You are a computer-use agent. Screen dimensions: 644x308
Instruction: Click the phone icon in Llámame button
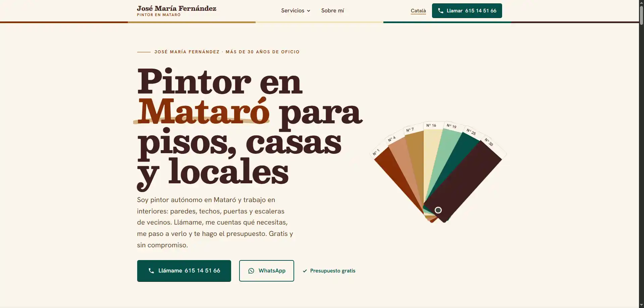pyautogui.click(x=151, y=271)
